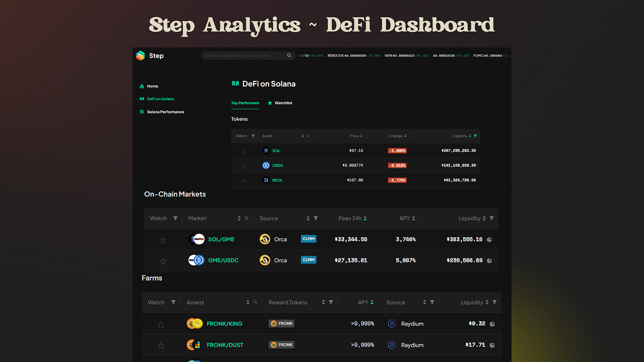This screenshot has width=644, height=362.
Task: Click the GME/USDC pair icon
Action: pos(196,260)
